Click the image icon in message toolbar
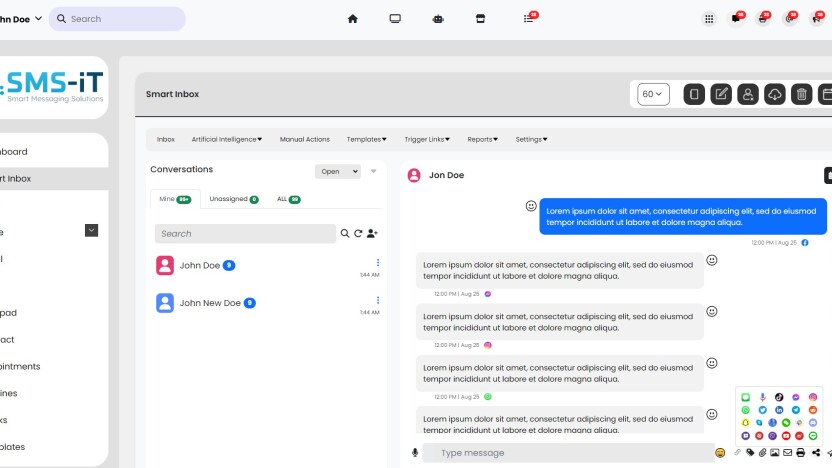Image resolution: width=832 pixels, height=468 pixels. [x=775, y=453]
